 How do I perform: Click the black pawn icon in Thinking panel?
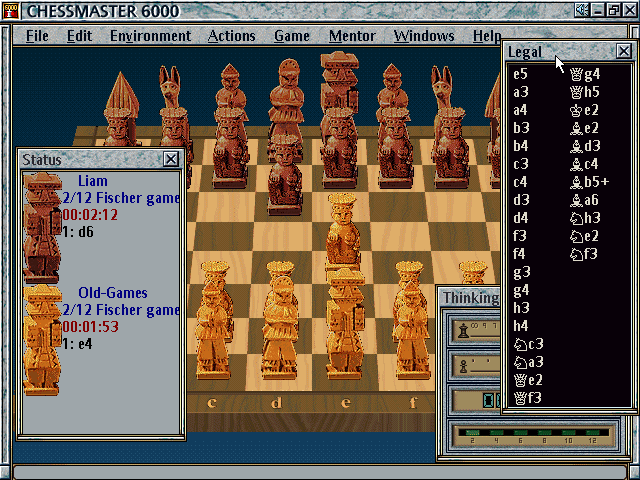pos(463,367)
